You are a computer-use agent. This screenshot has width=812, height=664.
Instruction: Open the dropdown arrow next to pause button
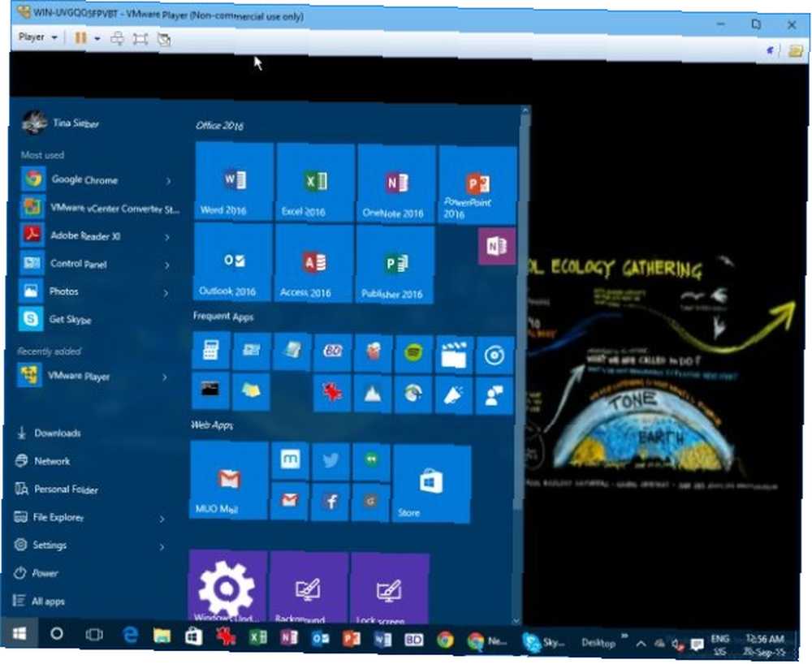click(97, 38)
